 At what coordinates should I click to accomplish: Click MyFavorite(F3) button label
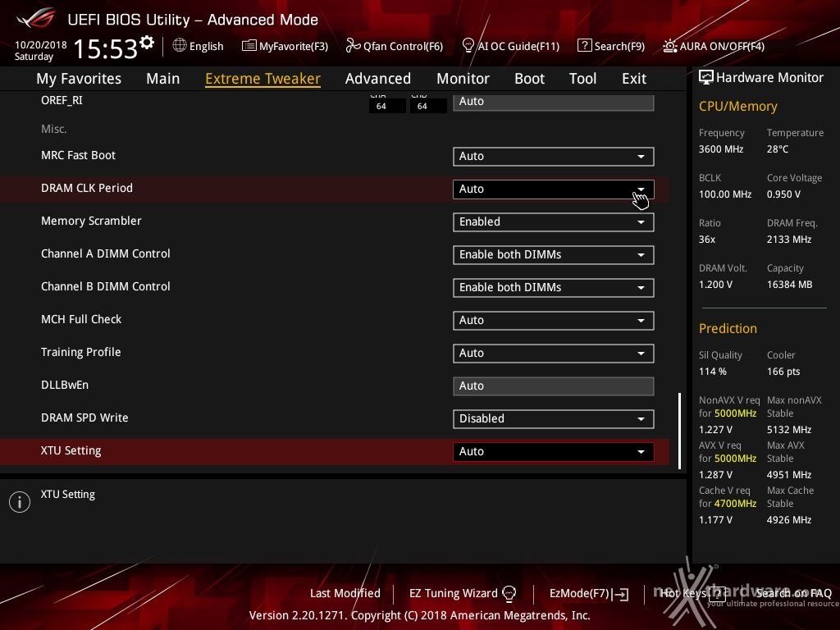(294, 47)
